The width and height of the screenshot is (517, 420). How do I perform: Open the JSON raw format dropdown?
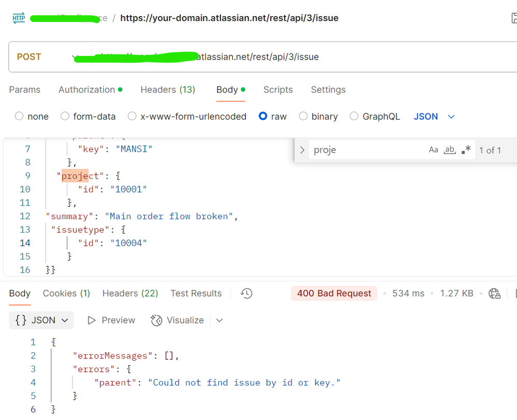coord(434,117)
